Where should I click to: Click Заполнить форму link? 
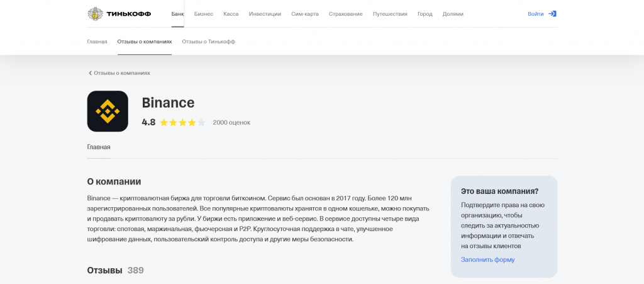pos(487,259)
